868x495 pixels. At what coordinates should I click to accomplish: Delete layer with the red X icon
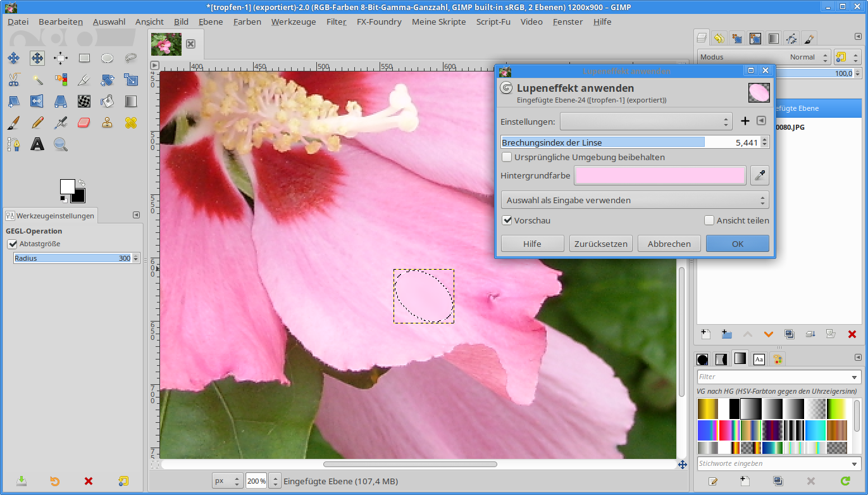pyautogui.click(x=852, y=334)
